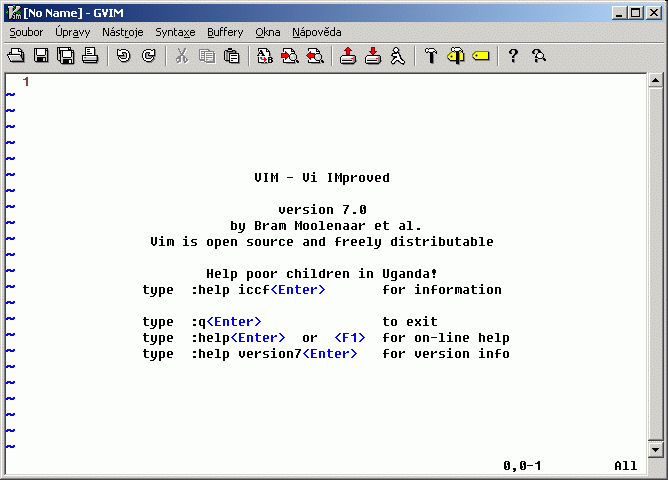Click cursor position '0,0-1' in ruler
Screen dimensions: 668x480
click(x=522, y=466)
